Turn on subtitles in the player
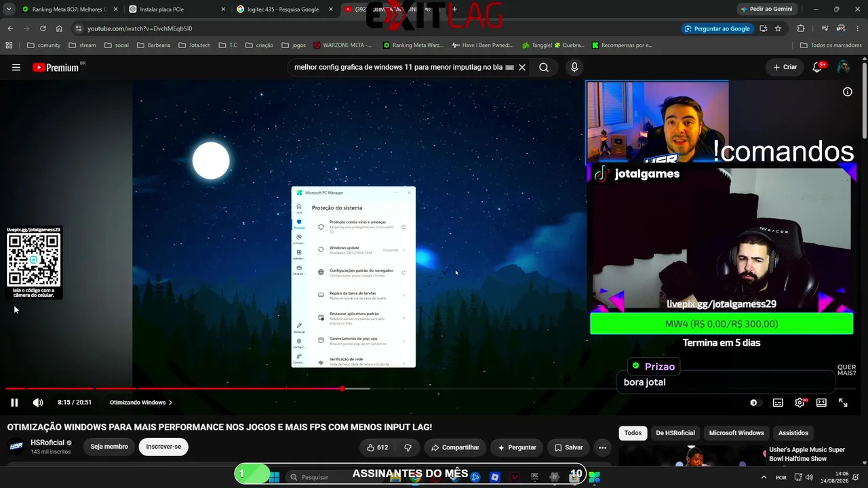Image resolution: width=868 pixels, height=488 pixels. pyautogui.click(x=778, y=403)
